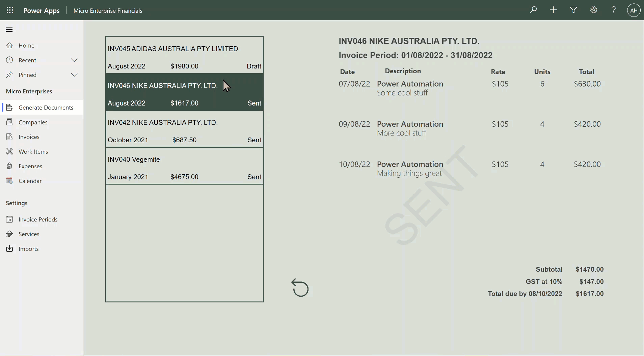
Task: Expand the Recent chevron
Action: 74,60
